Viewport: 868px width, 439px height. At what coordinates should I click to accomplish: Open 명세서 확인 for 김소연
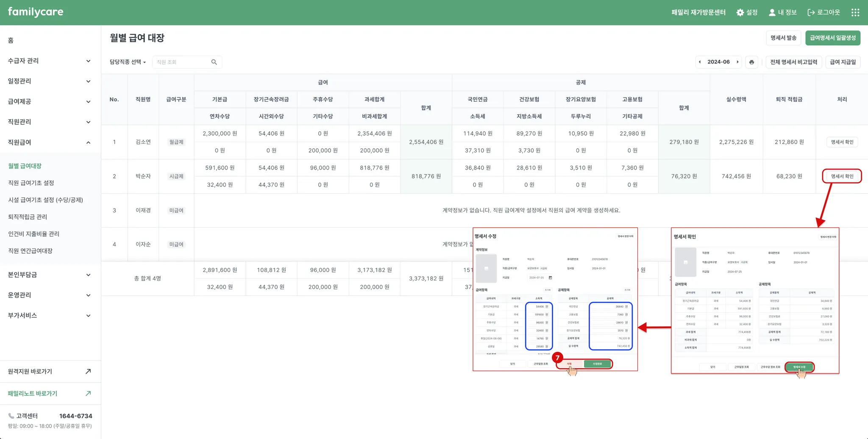[842, 142]
